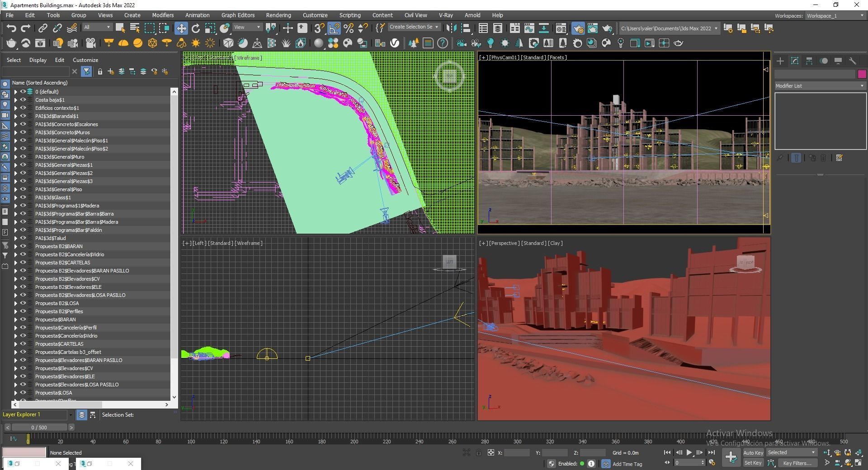The height and width of the screenshot is (470, 868).
Task: Toggle the Angle Snap tool
Action: [334, 28]
